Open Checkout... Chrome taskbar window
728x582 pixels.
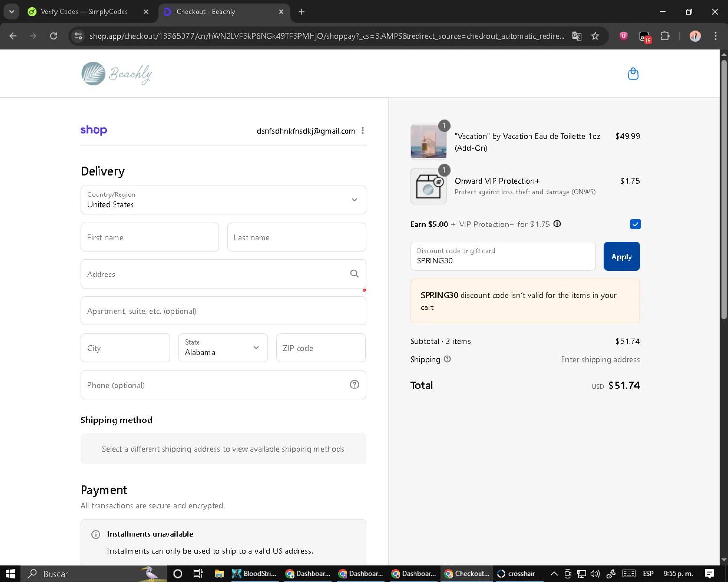pos(467,574)
